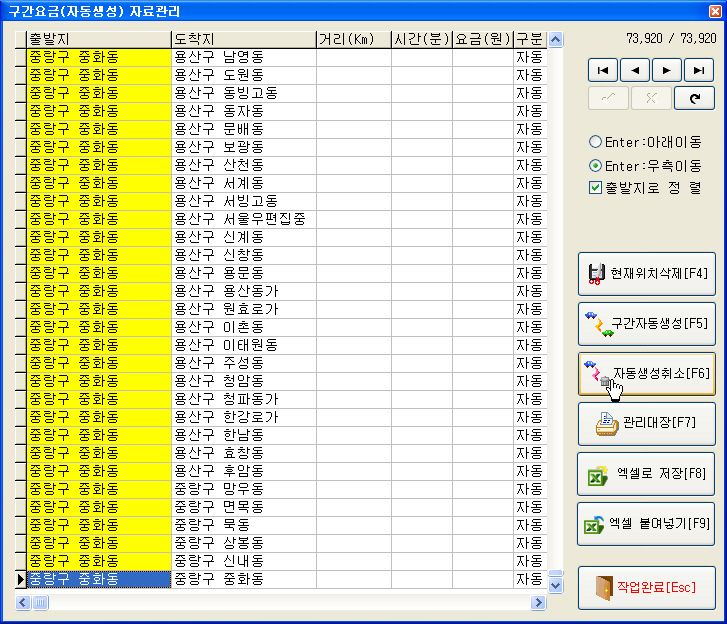Select the 용산구 용산동가 destination cell
Image resolution: width=727 pixels, height=624 pixels.
[x=244, y=292]
